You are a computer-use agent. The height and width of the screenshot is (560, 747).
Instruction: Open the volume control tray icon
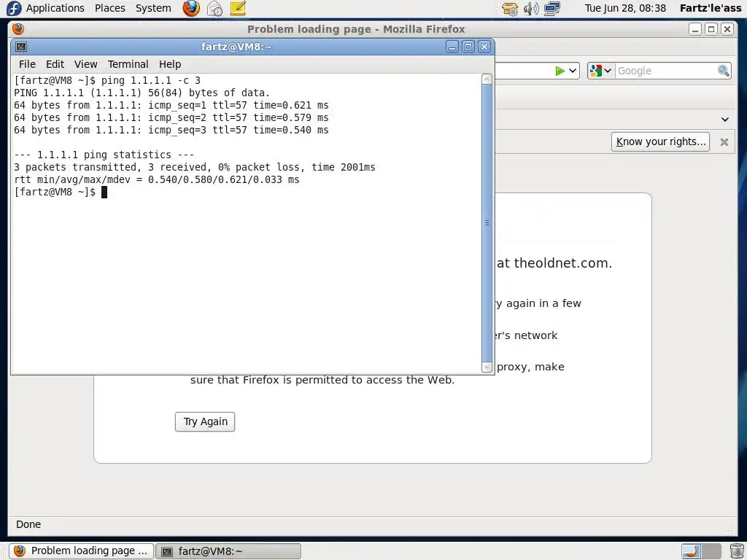(x=531, y=8)
